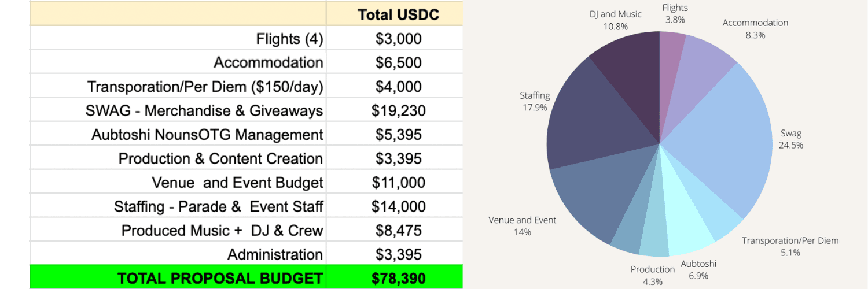Select the Produced Music + DJ & Crew cell
Image resolution: width=868 pixels, height=289 pixels.
click(222, 230)
